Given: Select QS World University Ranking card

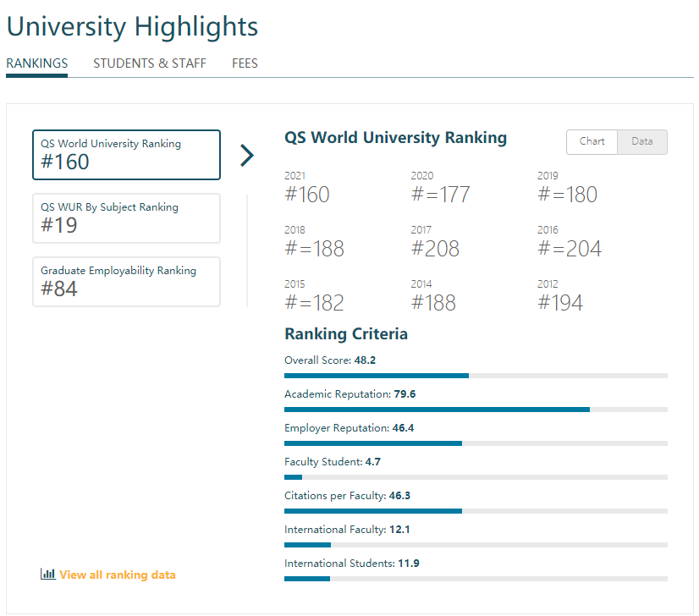Looking at the screenshot, I should coord(127,155).
